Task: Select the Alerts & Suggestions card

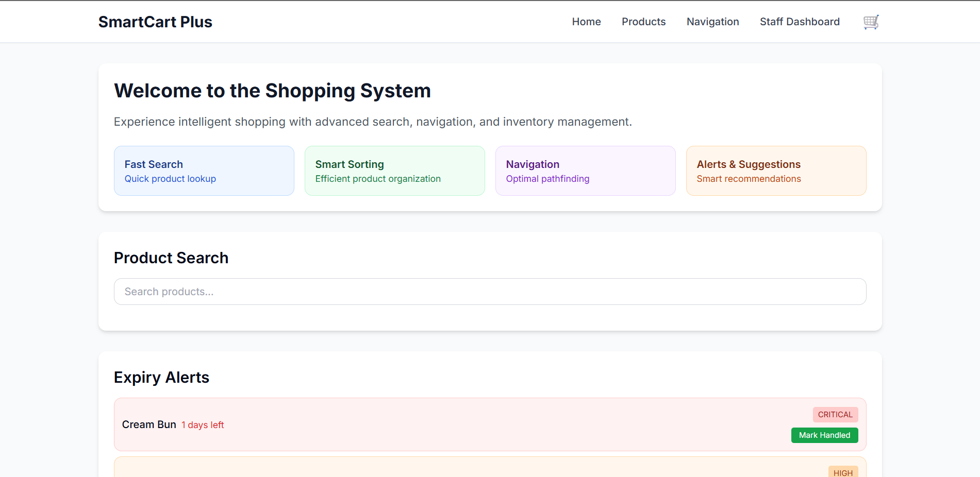Action: (776, 171)
